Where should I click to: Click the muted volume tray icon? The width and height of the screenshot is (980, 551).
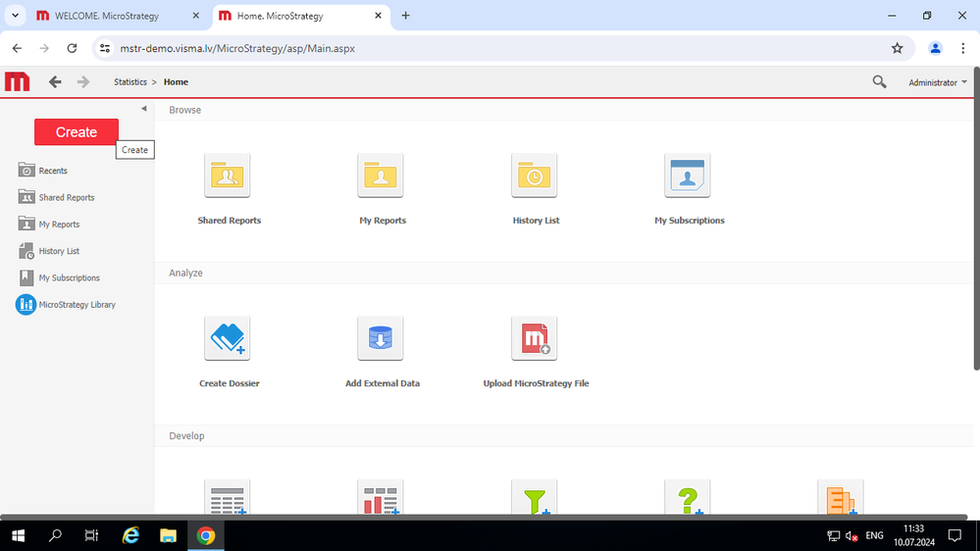point(851,536)
